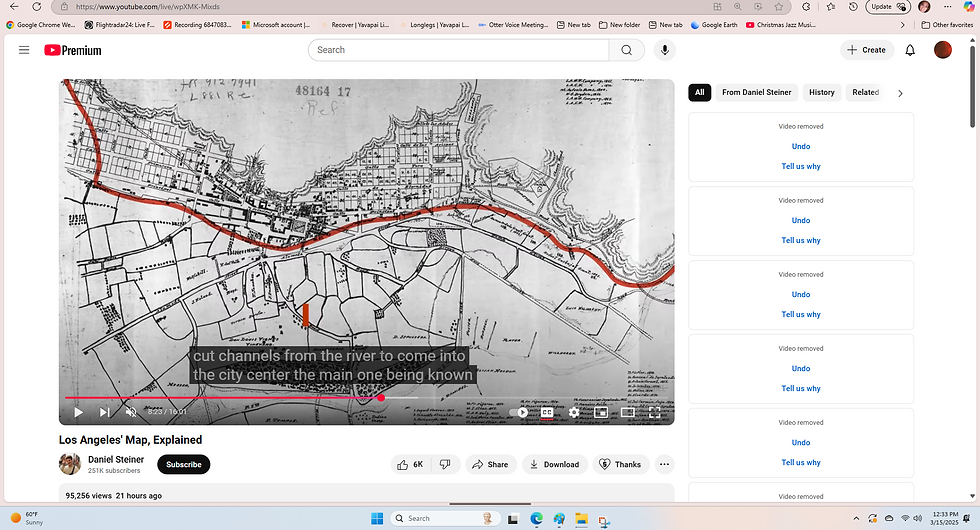Screen dimensions: 980x530
Task: Open the Create menu
Action: click(866, 50)
